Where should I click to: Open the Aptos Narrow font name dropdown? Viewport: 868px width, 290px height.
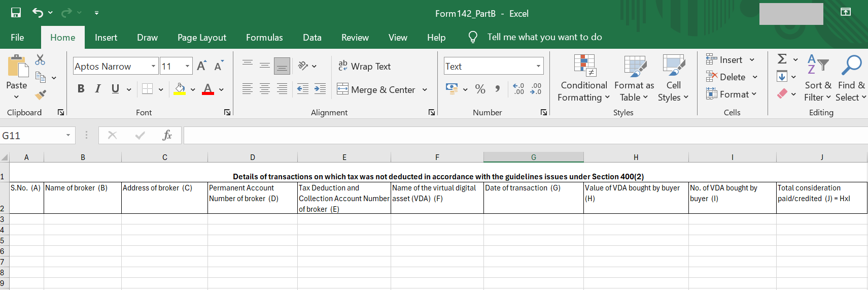(x=153, y=66)
